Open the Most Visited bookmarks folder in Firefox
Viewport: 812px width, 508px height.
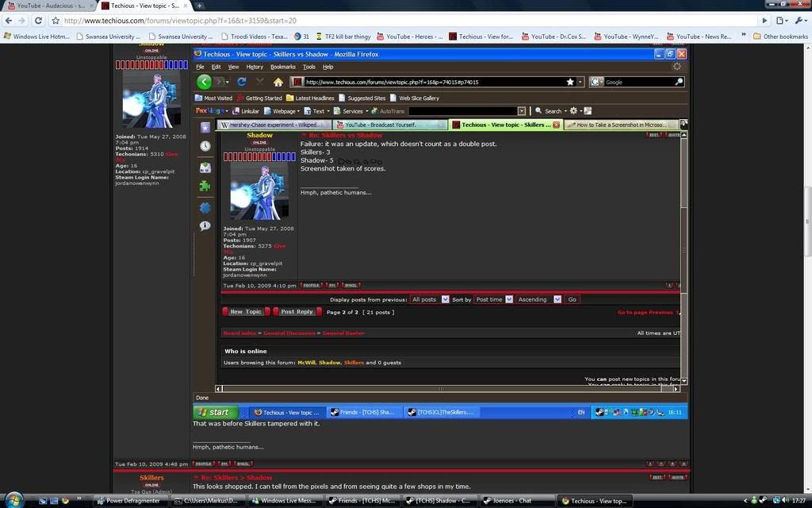coord(213,98)
